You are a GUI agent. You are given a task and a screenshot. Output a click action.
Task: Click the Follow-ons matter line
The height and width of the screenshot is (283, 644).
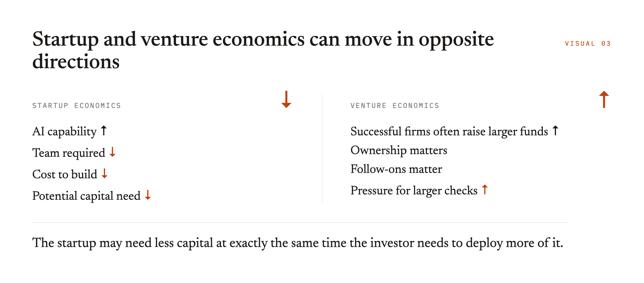point(396,169)
